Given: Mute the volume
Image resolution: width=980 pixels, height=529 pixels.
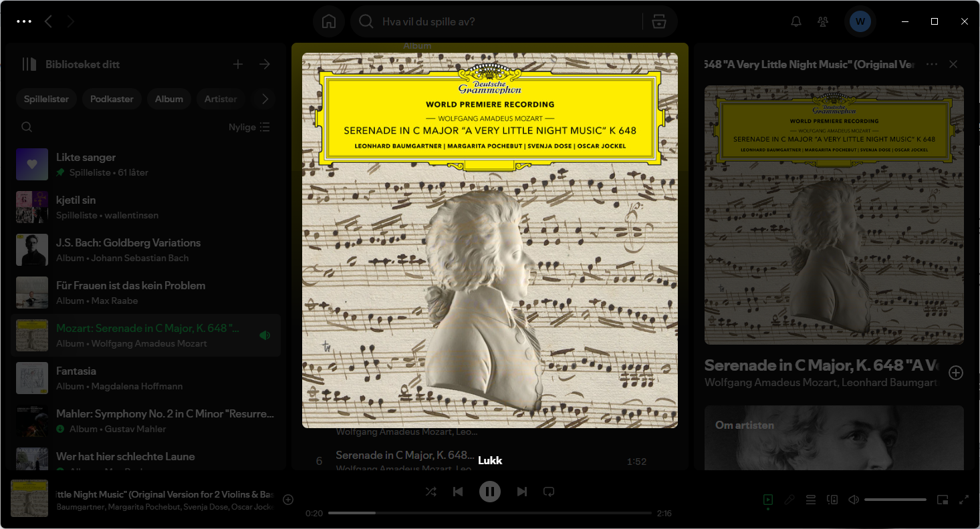Looking at the screenshot, I should [854, 500].
